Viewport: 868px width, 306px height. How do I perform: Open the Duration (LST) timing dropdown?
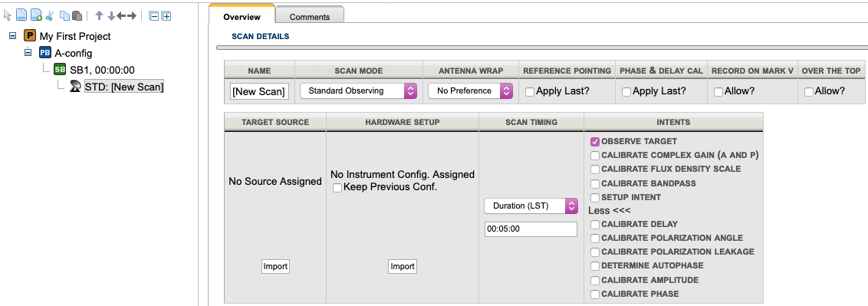(x=531, y=206)
